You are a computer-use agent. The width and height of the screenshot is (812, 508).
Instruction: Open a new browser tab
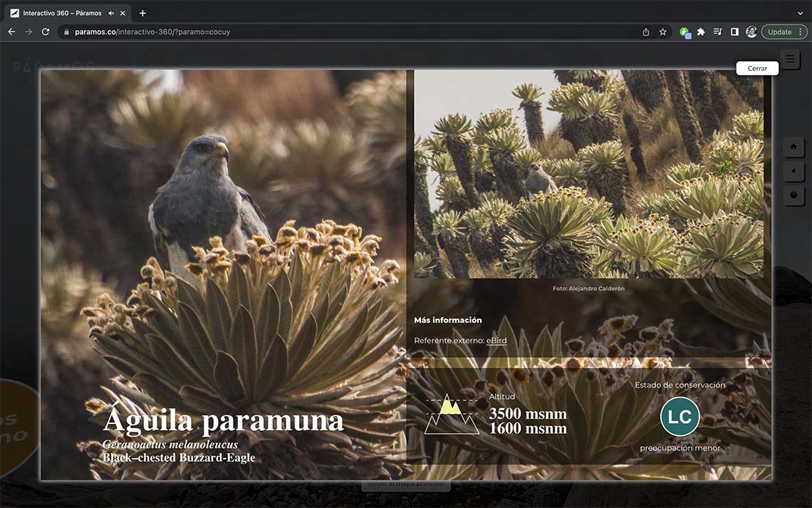(x=142, y=14)
